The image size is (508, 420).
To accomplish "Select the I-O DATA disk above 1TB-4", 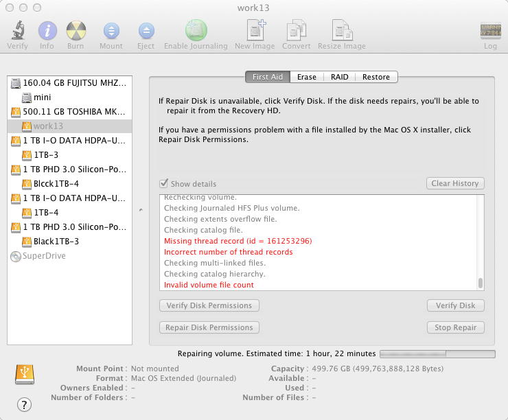I will pos(69,198).
